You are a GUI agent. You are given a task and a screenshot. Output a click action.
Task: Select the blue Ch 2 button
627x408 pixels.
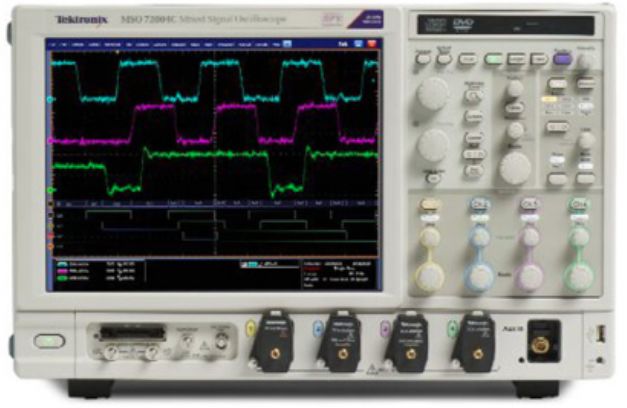click(x=479, y=205)
